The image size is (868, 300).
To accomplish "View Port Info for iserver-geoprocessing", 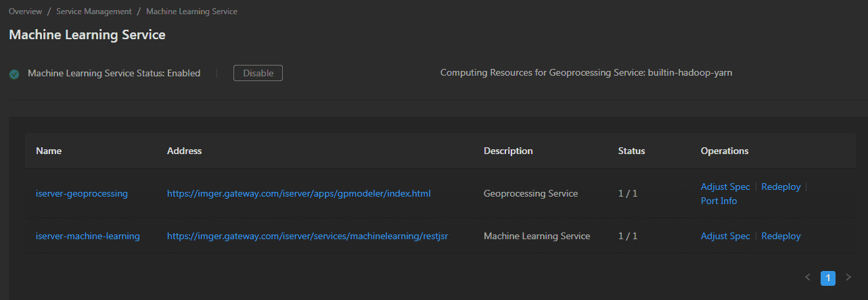I will (x=718, y=201).
